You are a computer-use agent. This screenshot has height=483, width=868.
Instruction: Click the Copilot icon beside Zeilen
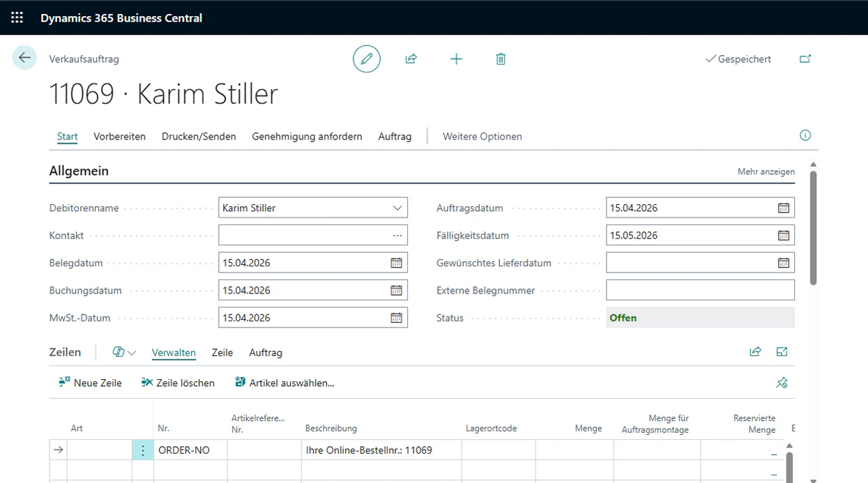(x=119, y=353)
